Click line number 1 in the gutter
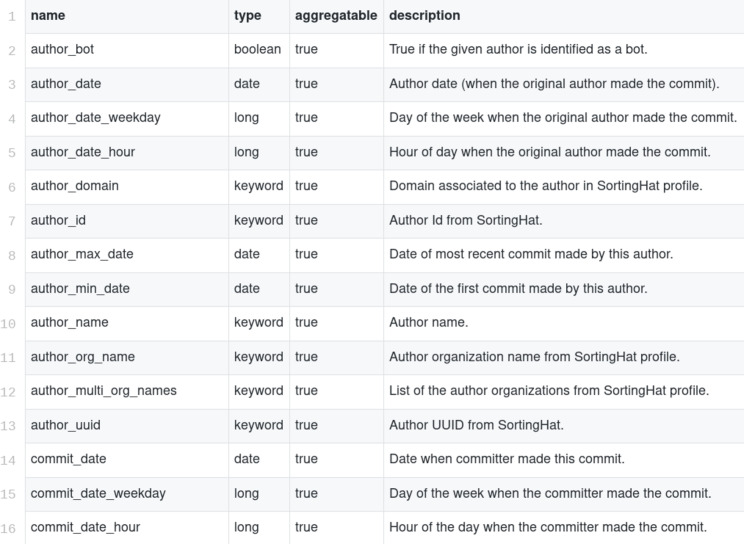 coord(11,17)
